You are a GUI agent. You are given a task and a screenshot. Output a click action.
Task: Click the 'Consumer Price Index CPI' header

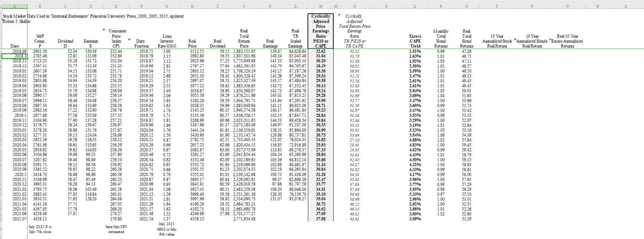click(116, 38)
